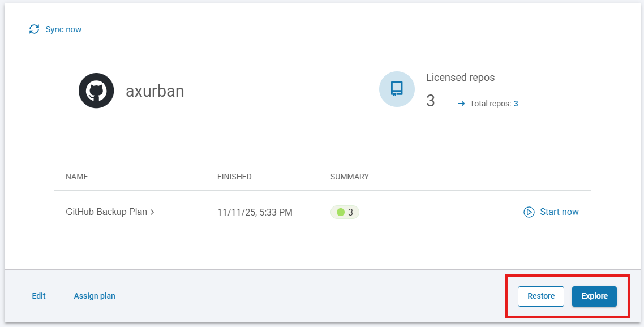Click the FINISHED column header
The image size is (644, 327).
(234, 177)
